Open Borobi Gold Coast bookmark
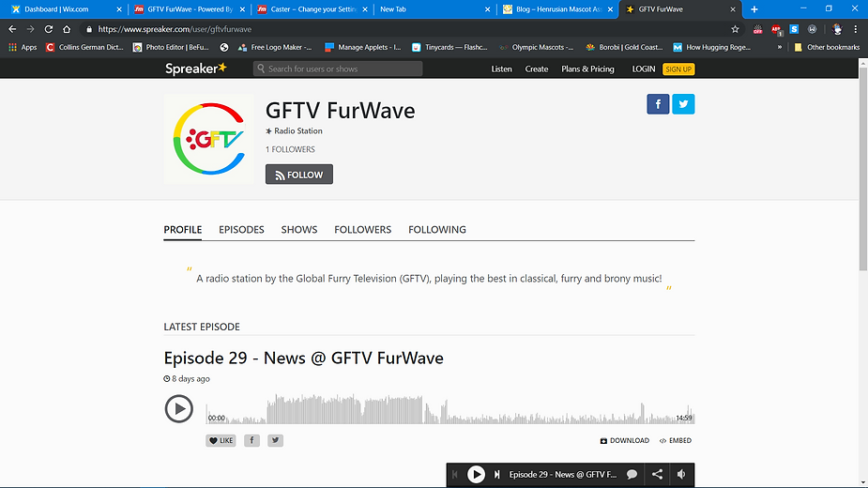 pos(624,47)
